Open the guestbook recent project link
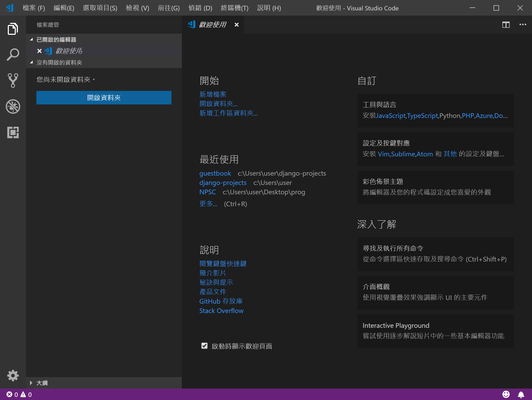Screen dimensions: 532x400 click(x=215, y=173)
